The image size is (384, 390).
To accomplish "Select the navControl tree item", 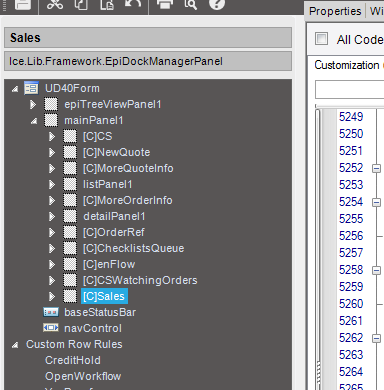I will point(93,328).
